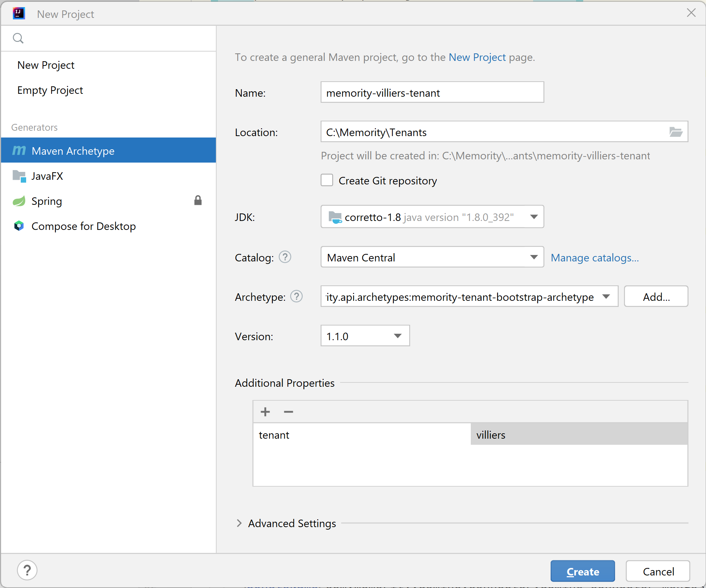Select the JavaFX generator

tap(47, 176)
